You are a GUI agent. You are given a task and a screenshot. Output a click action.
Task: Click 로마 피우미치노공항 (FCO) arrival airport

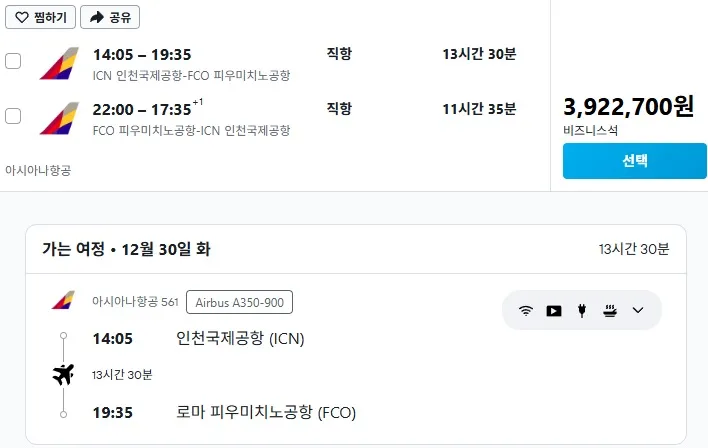[x=265, y=412]
